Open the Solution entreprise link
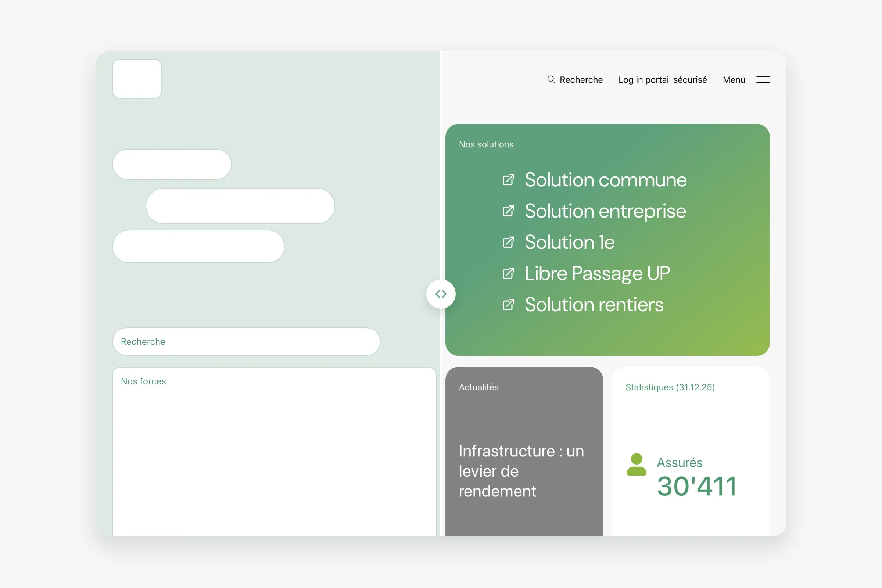This screenshot has height=588, width=882. click(x=605, y=211)
